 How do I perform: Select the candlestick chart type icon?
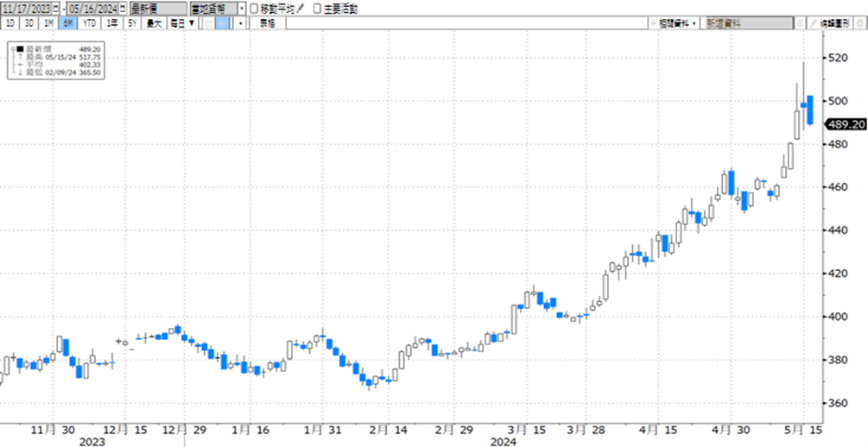(x=223, y=23)
